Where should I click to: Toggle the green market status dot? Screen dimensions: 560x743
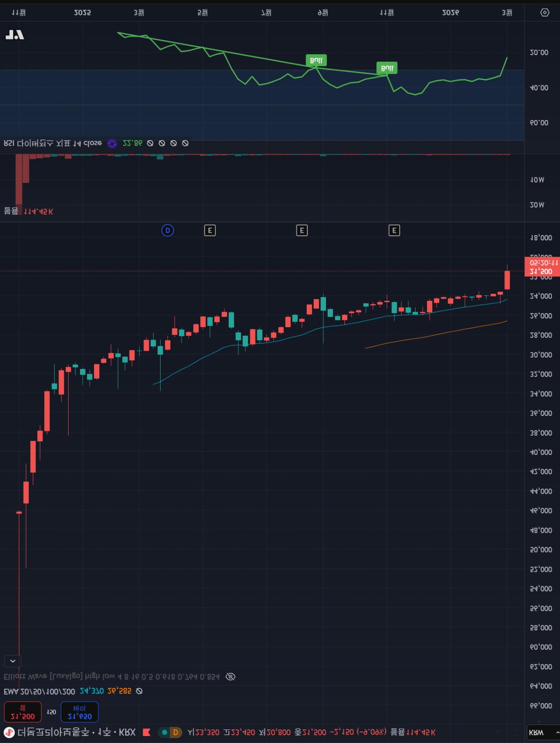[164, 732]
